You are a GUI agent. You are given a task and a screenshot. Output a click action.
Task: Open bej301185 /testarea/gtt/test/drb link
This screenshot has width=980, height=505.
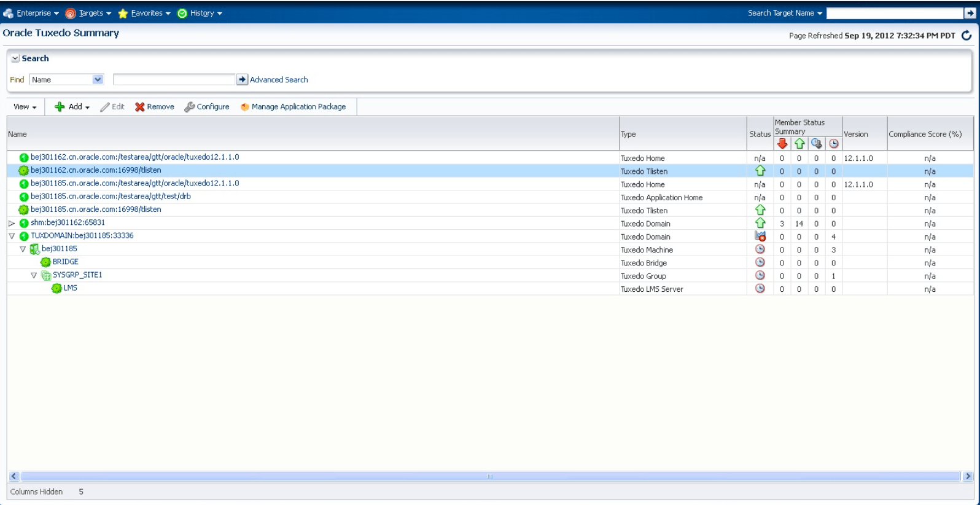tap(111, 197)
